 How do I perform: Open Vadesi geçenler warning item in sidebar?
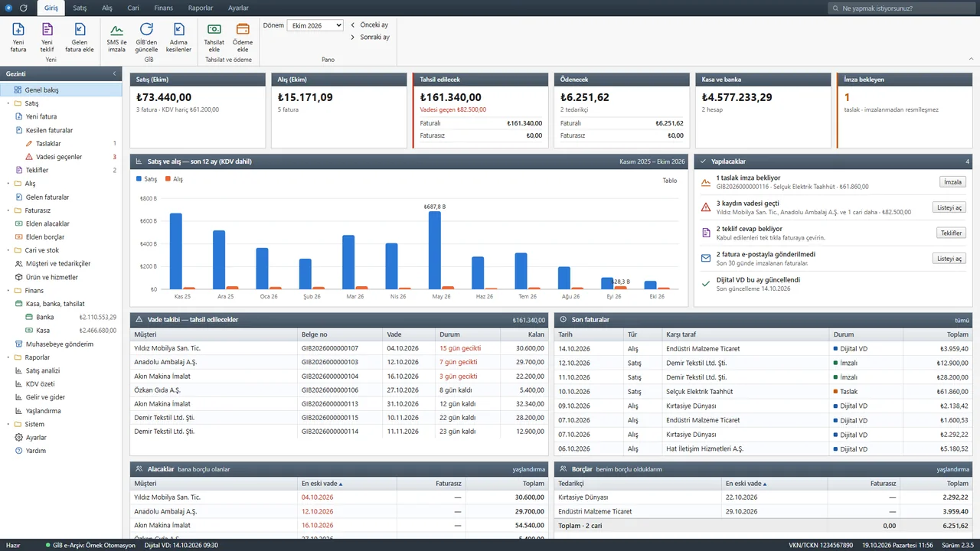click(61, 157)
